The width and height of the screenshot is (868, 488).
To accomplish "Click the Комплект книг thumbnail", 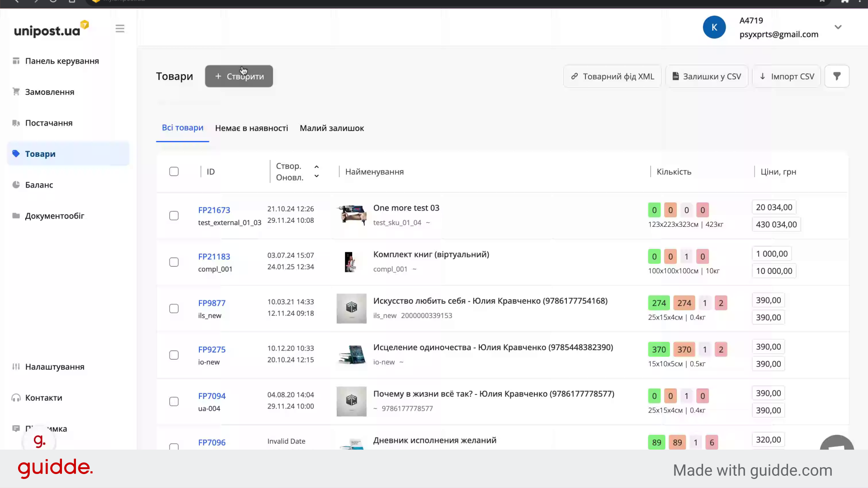I will click(351, 262).
